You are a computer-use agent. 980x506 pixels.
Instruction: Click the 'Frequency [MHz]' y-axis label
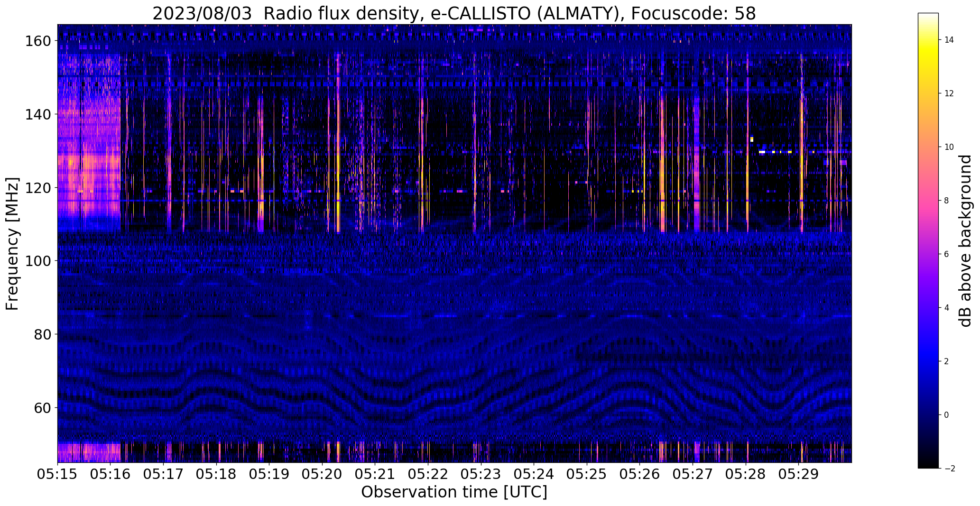point(12,244)
